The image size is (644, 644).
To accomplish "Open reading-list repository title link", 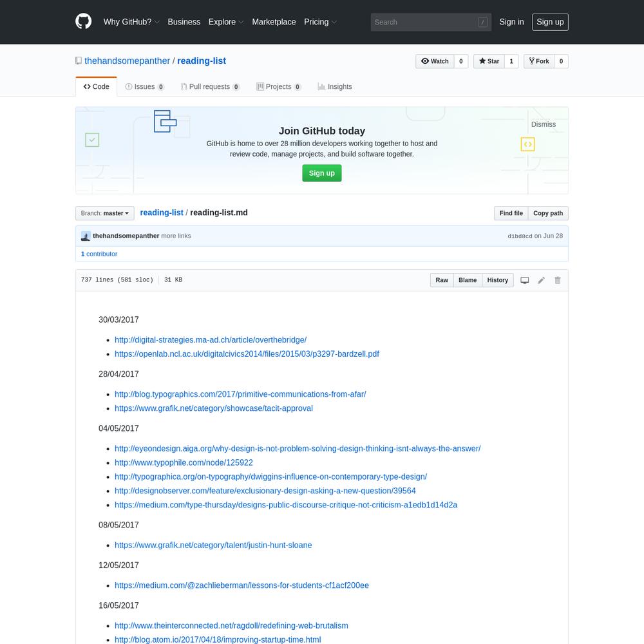I will tap(202, 61).
